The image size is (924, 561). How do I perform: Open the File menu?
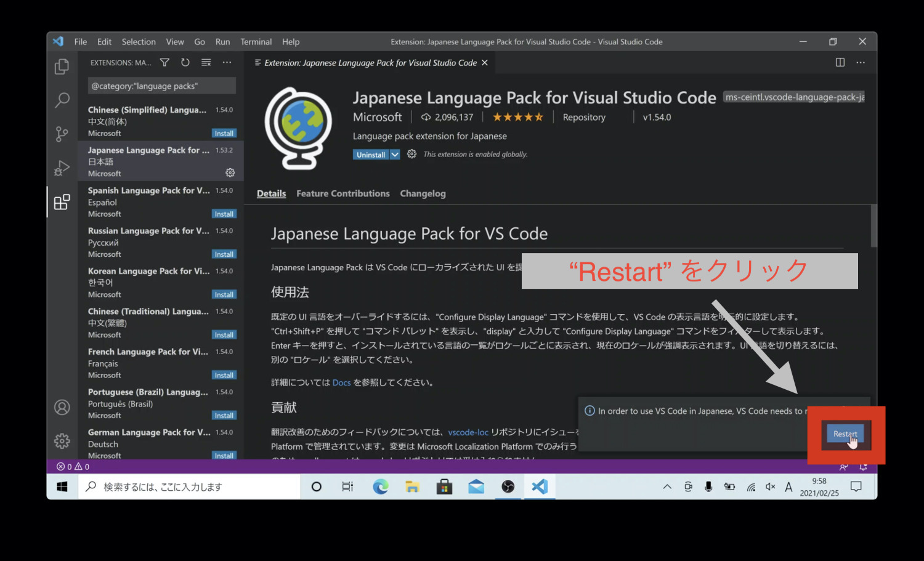coord(81,42)
